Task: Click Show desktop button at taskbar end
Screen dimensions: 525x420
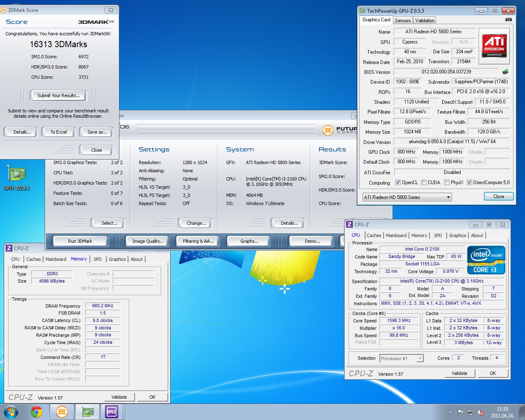Action: point(522,412)
